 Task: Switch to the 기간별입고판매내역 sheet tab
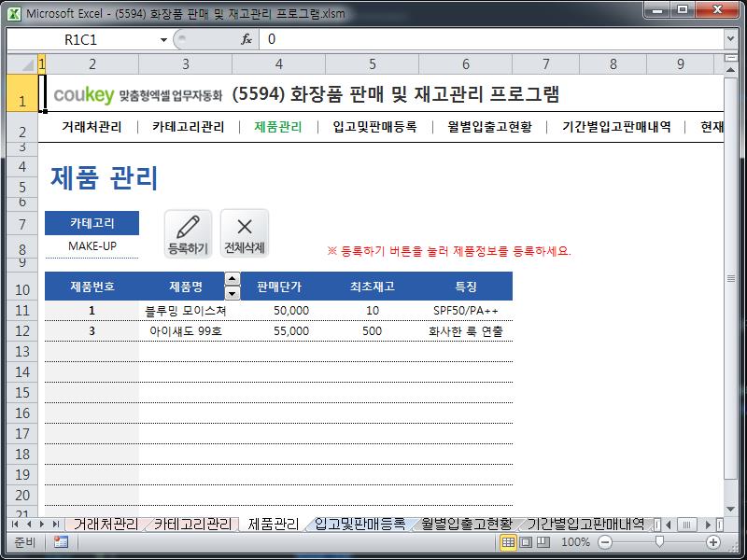[x=585, y=525]
